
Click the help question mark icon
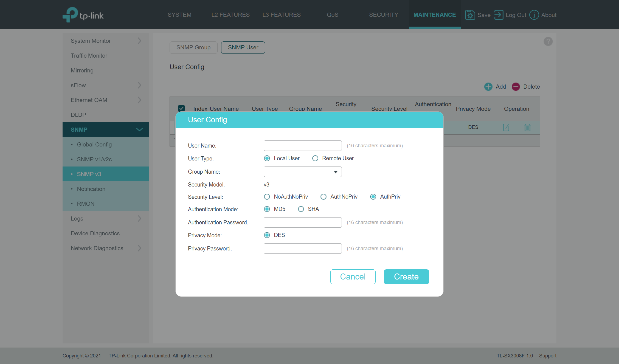pyautogui.click(x=548, y=41)
